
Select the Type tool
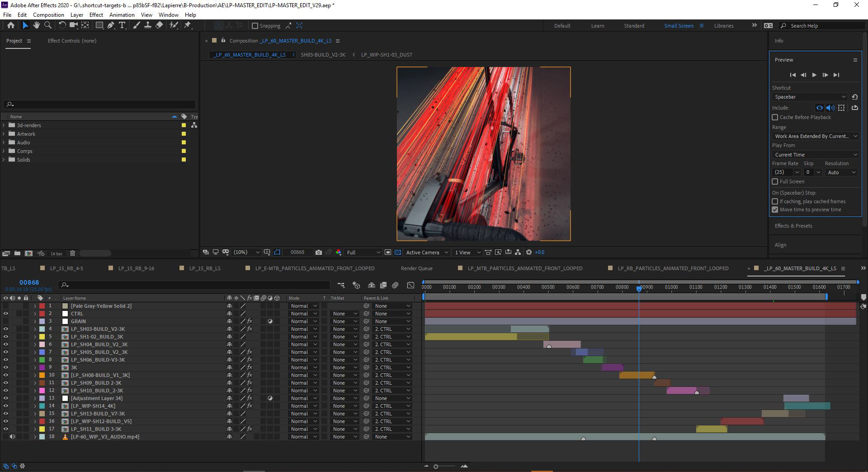click(x=122, y=25)
